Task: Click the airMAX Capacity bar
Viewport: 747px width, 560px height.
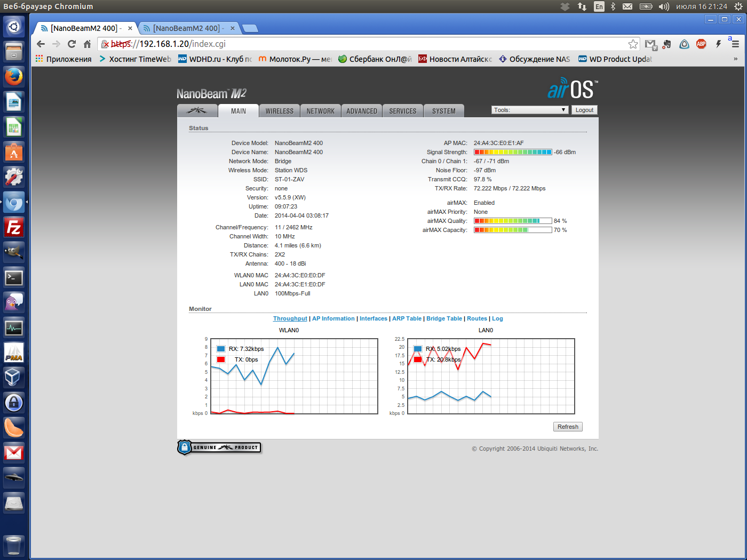Action: 513,230
